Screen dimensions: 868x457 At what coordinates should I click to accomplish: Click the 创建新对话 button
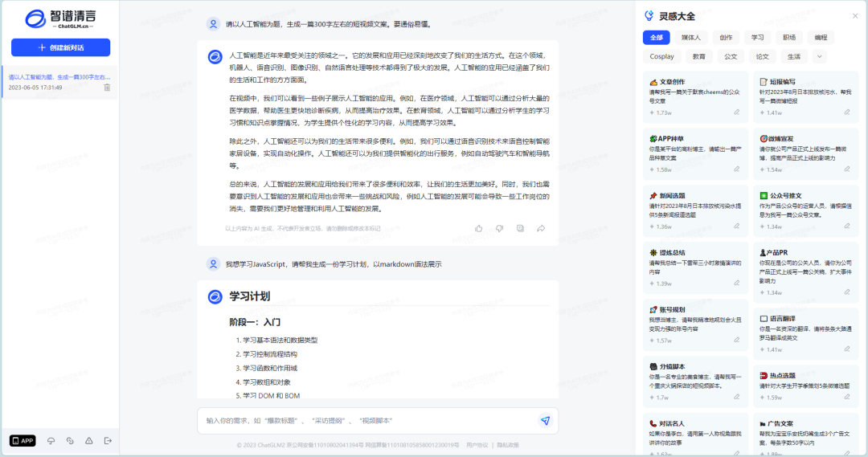[x=60, y=47]
